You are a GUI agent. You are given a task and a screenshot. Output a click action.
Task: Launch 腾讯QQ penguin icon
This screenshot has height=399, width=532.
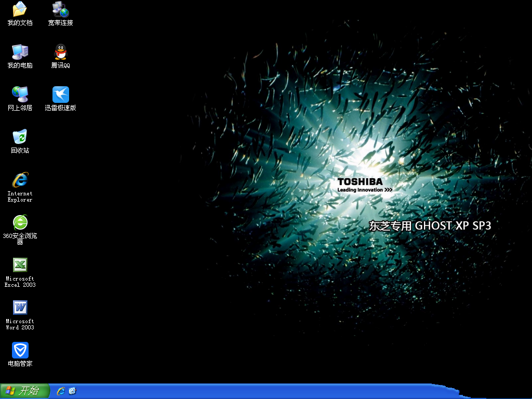tap(60, 52)
